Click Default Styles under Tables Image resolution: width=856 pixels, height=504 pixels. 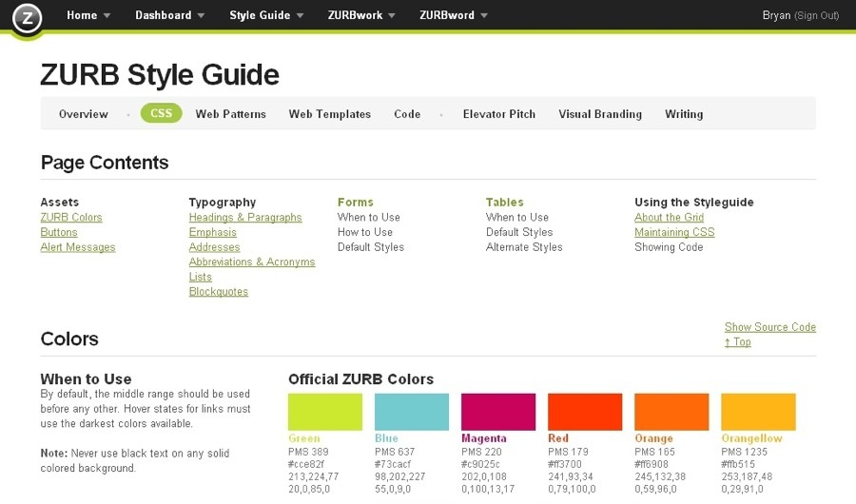pos(519,232)
